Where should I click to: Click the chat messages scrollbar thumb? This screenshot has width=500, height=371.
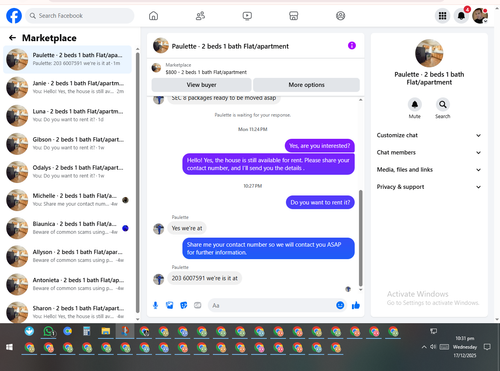pyautogui.click(x=360, y=238)
